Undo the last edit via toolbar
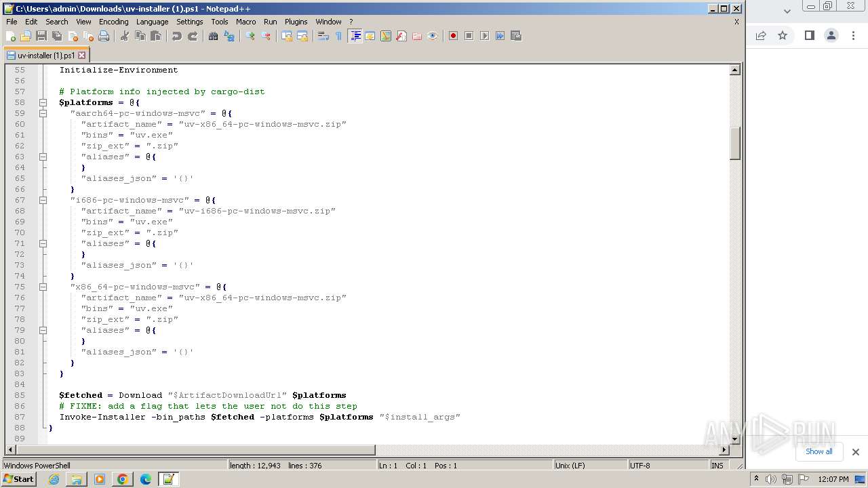 pos(177,36)
